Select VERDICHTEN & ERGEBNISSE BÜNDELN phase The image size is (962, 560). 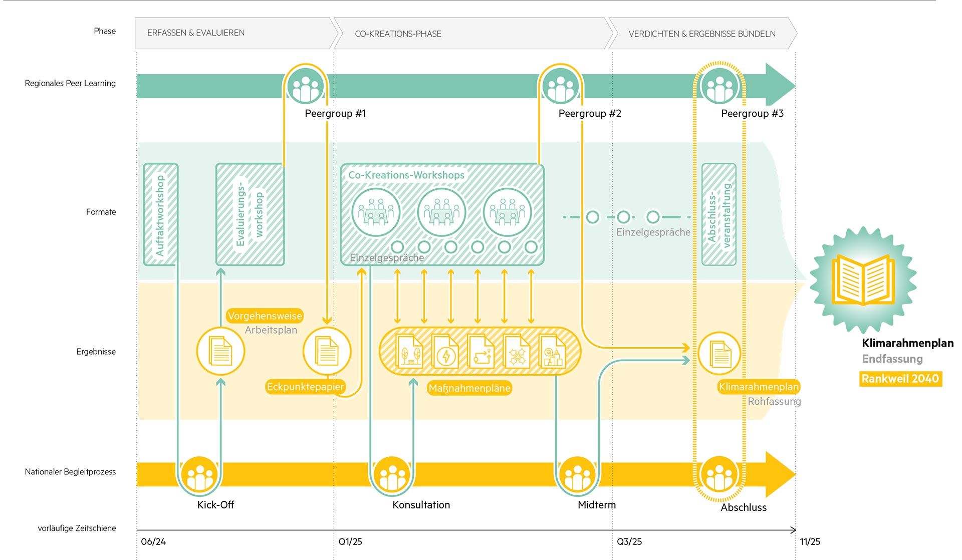click(x=701, y=34)
